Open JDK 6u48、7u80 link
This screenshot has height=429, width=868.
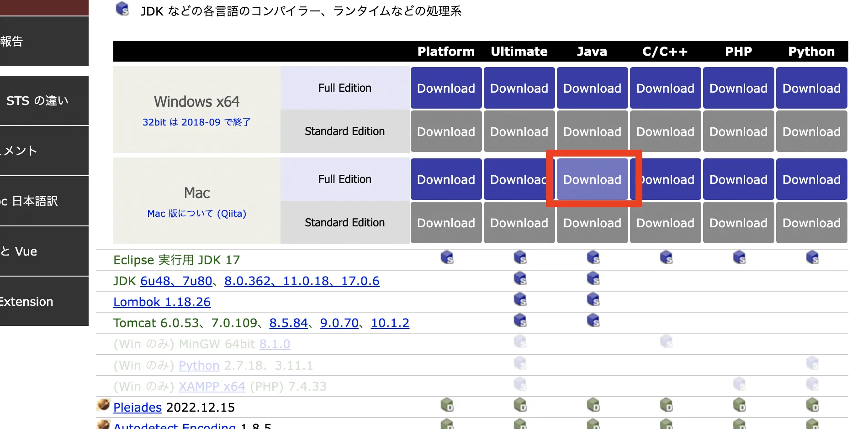(x=176, y=281)
